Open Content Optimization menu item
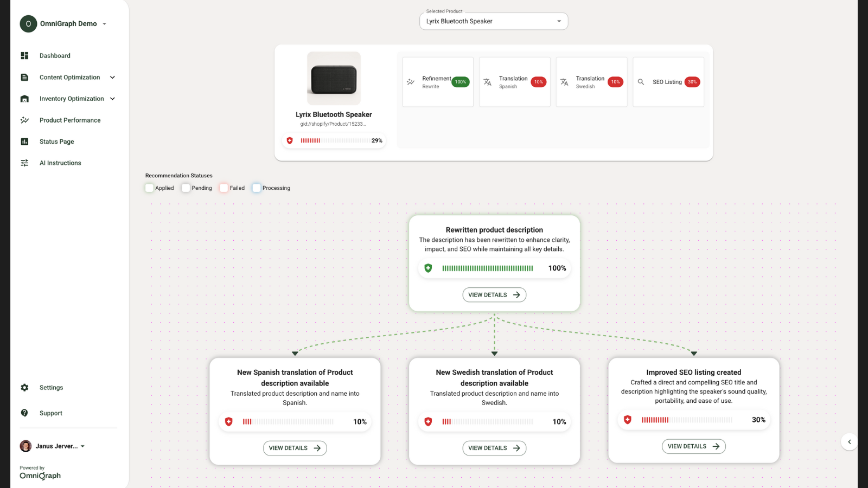Image resolution: width=868 pixels, height=488 pixels. pos(69,78)
